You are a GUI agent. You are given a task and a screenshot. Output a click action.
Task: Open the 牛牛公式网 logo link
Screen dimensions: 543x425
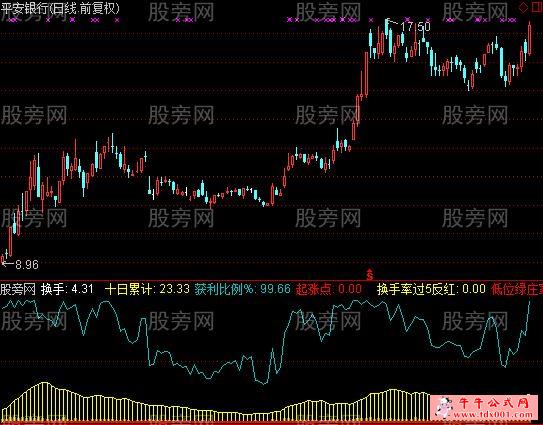pos(494,403)
